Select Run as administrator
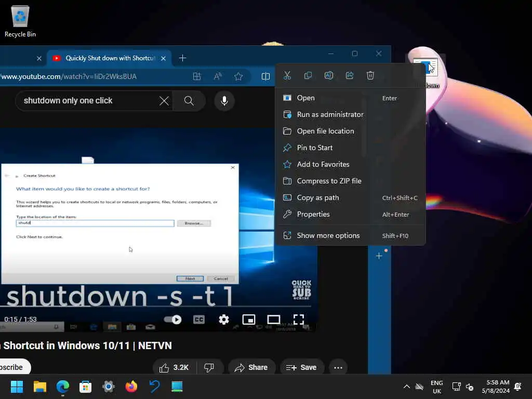Image resolution: width=532 pixels, height=399 pixels. [x=350, y=115]
